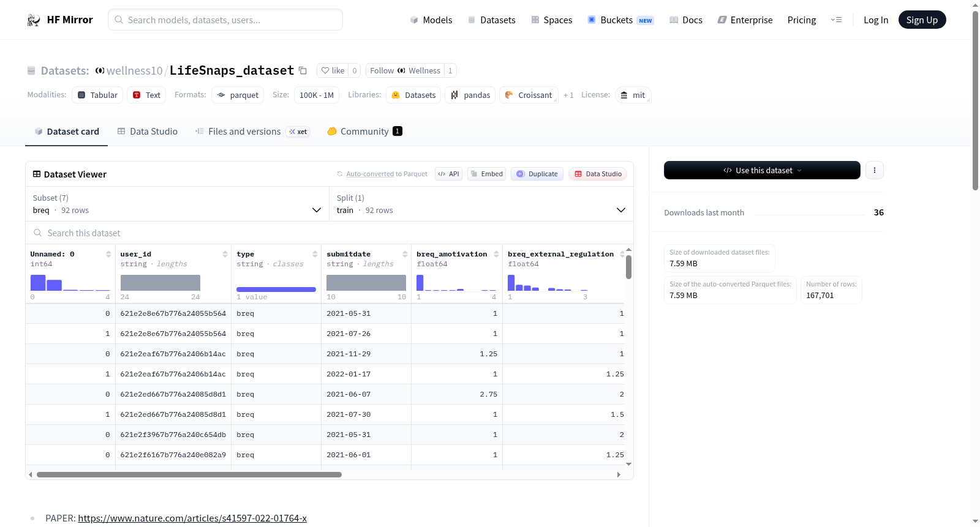
Task: Open Docs in top navigation
Action: click(685, 20)
